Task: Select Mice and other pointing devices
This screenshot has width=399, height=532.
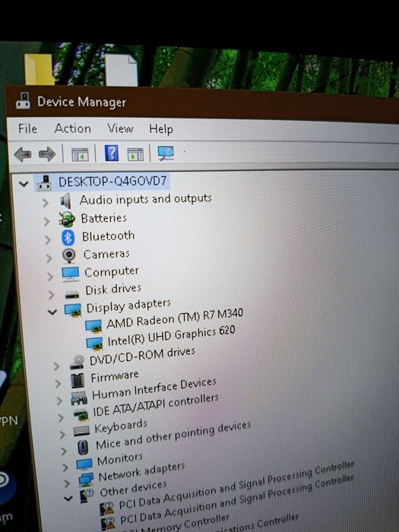Action: (x=173, y=435)
